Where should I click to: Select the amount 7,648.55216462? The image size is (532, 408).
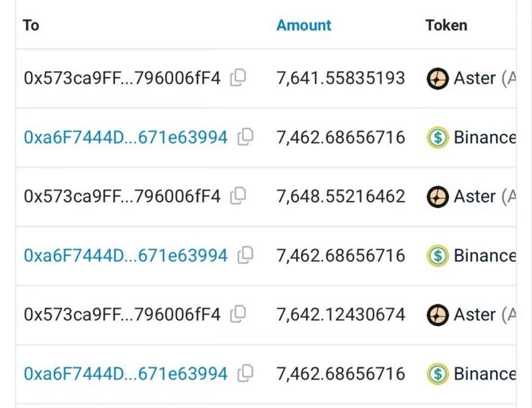click(340, 196)
